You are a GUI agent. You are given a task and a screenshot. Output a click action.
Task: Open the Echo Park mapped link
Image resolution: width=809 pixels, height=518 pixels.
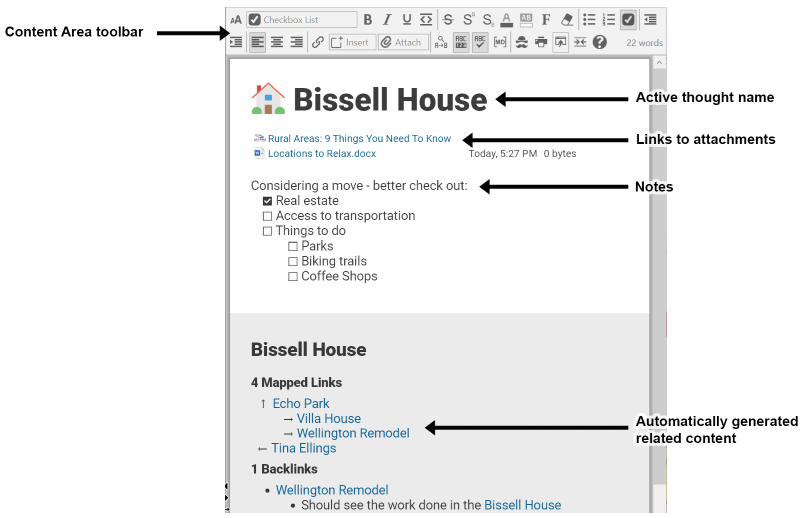point(300,404)
